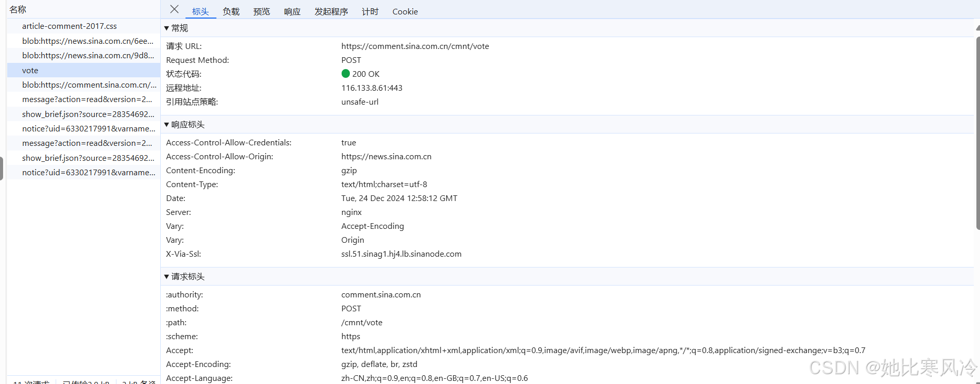This screenshot has height=384, width=980.
Task: Click the Accept-Encoding request header value
Action: (379, 364)
